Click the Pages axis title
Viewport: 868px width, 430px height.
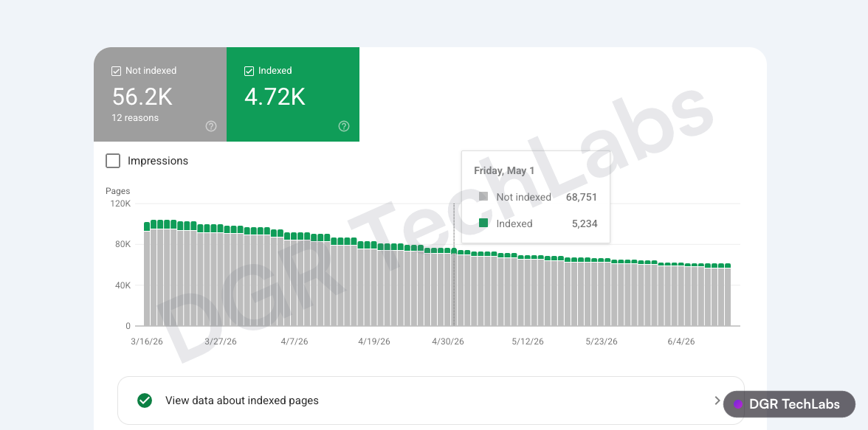pos(118,191)
